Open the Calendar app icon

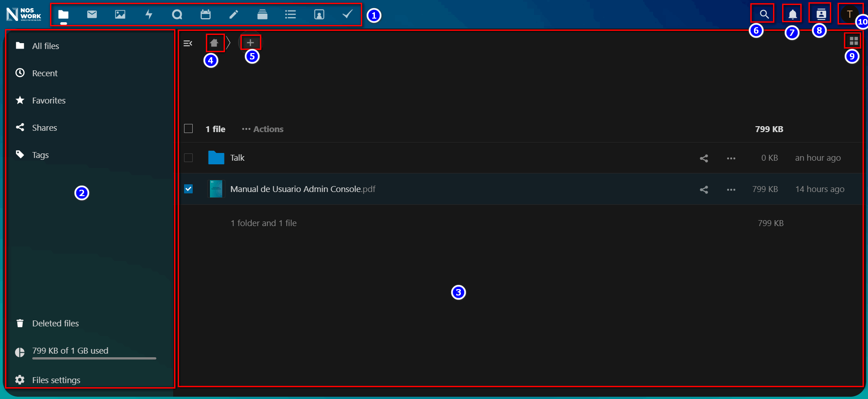(x=205, y=15)
